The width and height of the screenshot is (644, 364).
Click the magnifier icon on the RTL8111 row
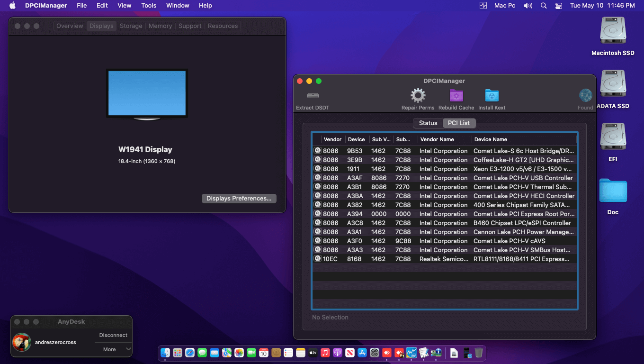tap(318, 259)
